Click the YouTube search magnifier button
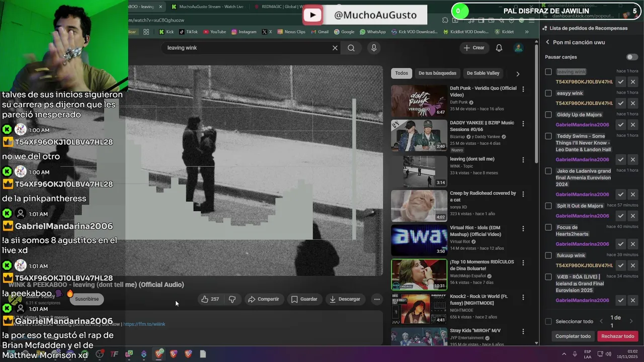 point(351,48)
